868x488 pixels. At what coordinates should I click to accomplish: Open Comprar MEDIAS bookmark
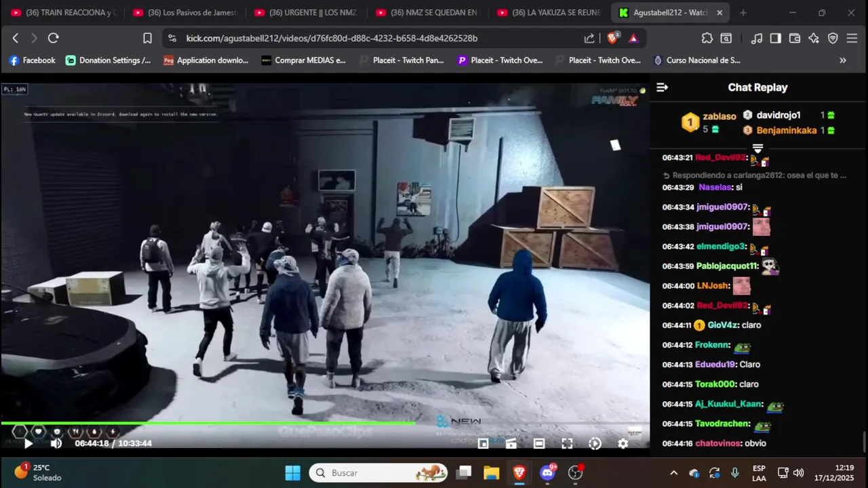[304, 60]
